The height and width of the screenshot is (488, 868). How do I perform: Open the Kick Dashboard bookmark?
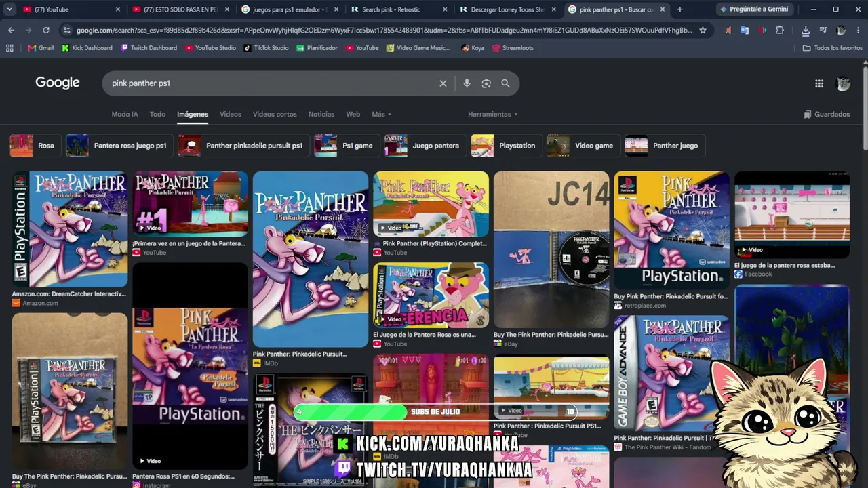point(87,48)
